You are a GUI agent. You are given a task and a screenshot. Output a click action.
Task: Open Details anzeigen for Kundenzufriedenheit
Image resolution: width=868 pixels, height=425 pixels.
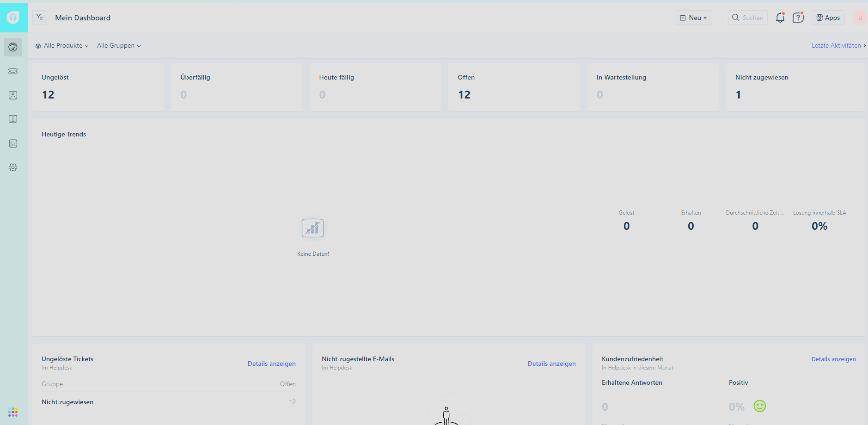[x=833, y=359]
